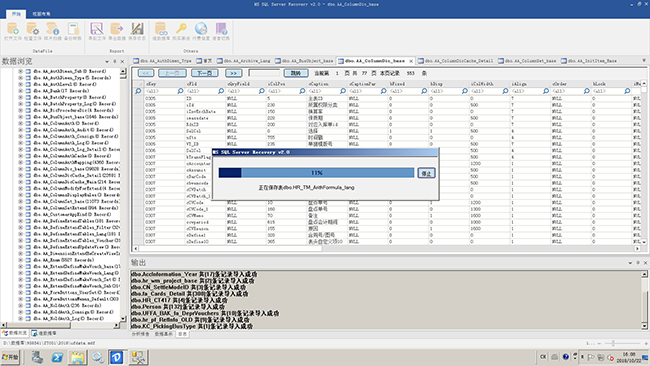Click the save log floppy-pencil icon
This screenshot has width=650, height=366.
(137, 29)
